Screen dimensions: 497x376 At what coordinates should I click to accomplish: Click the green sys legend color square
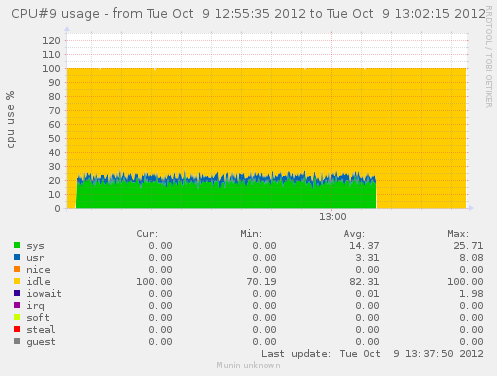(17, 245)
